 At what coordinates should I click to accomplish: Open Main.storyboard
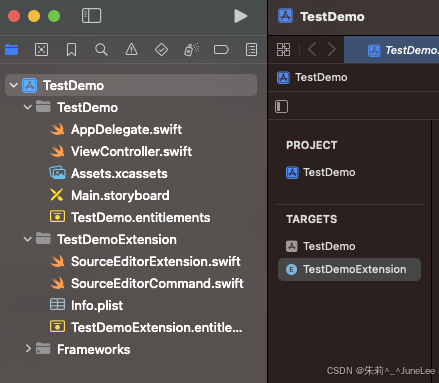pyautogui.click(x=120, y=195)
